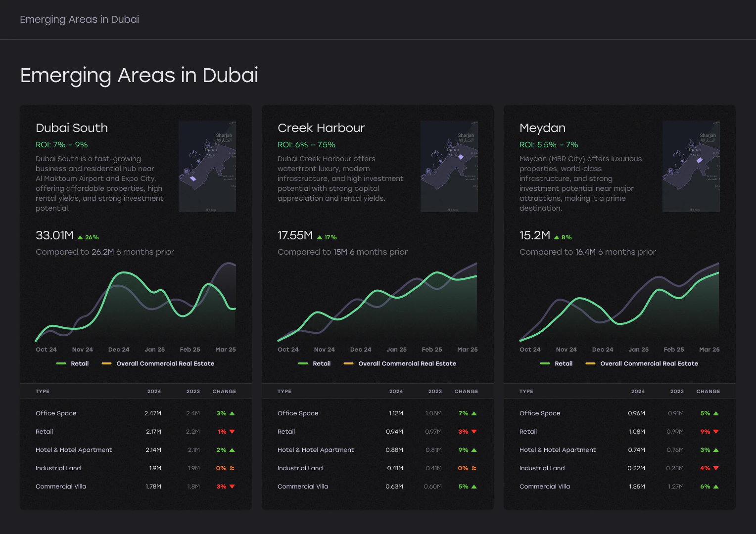Viewport: 756px width, 534px height.
Task: Click the Dubai South card title
Action: coord(72,128)
